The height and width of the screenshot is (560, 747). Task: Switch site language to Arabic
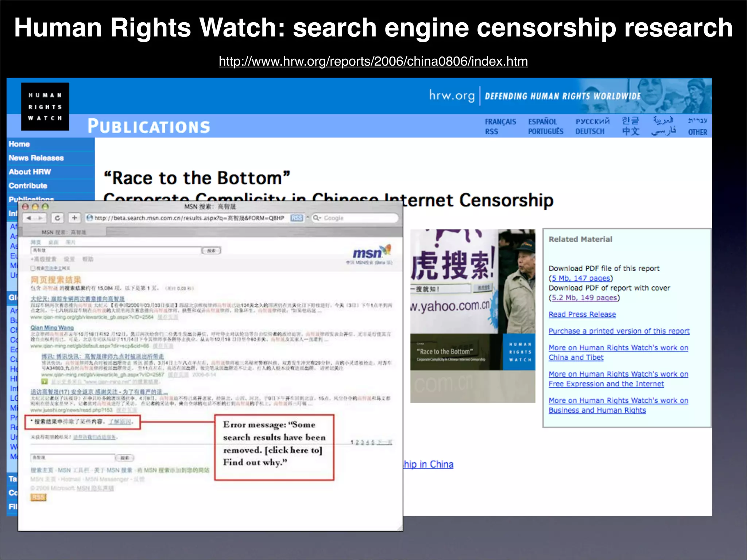click(x=663, y=120)
